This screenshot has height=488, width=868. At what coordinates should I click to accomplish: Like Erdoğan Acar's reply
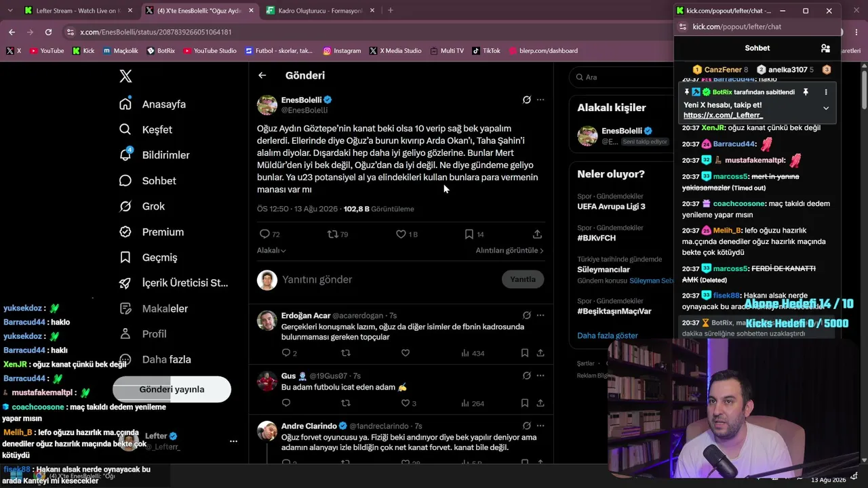pos(406,352)
